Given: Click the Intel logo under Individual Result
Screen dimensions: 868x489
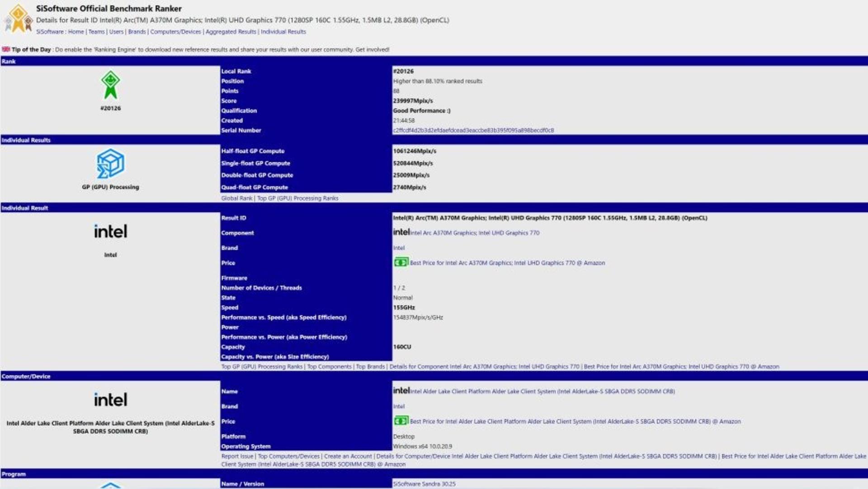Looking at the screenshot, I should click(x=110, y=231).
